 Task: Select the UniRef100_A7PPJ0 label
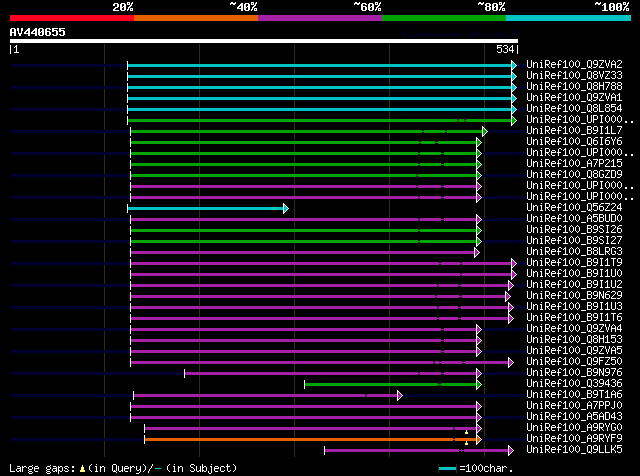(x=574, y=406)
